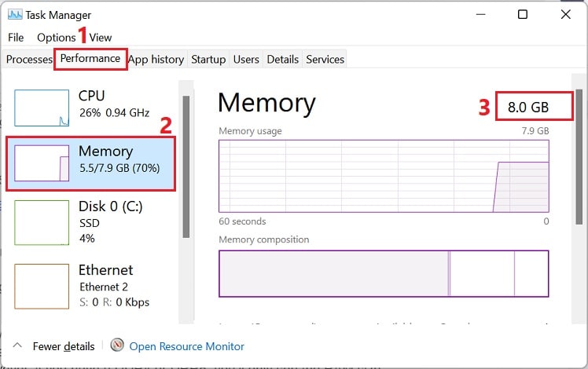Switch to the App history tab
This screenshot has height=369, width=588.
[x=156, y=59]
